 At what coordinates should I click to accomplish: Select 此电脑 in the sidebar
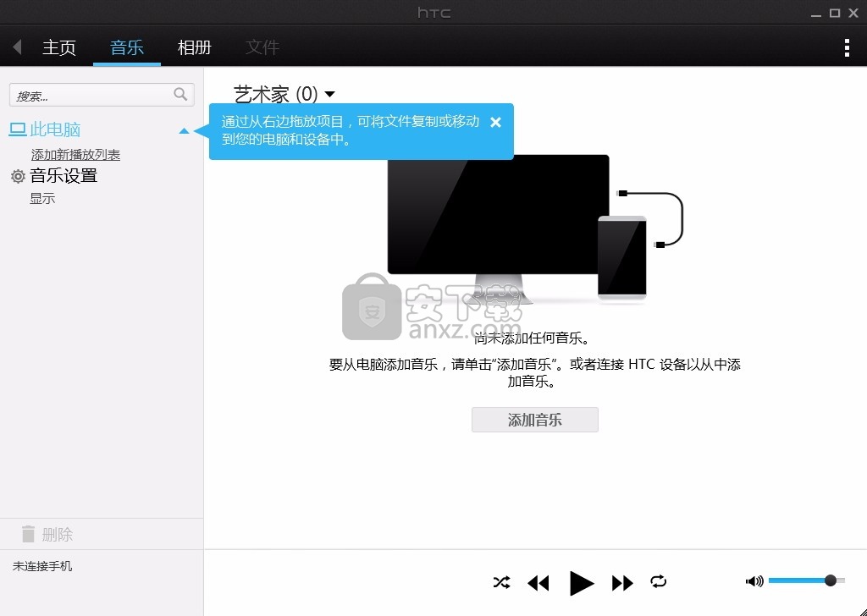[55, 129]
